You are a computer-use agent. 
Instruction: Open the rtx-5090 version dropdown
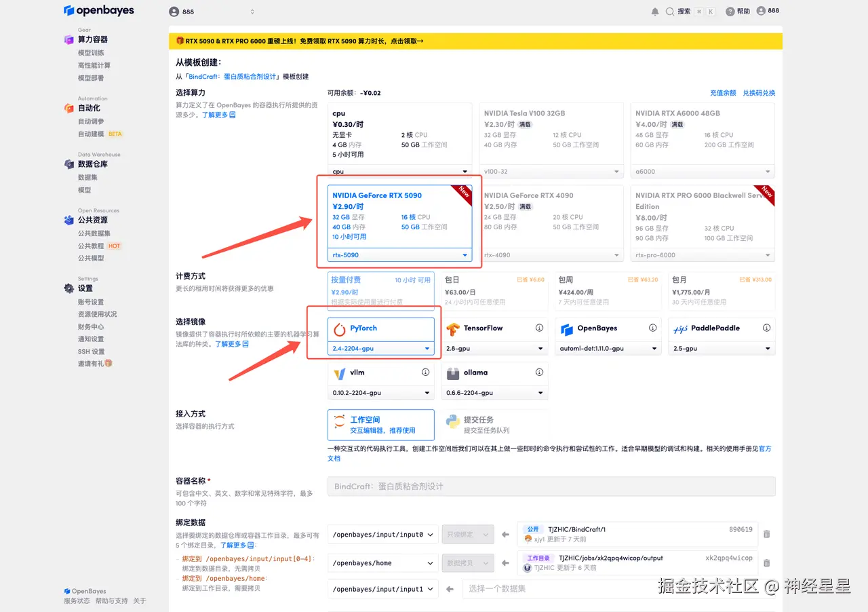399,255
